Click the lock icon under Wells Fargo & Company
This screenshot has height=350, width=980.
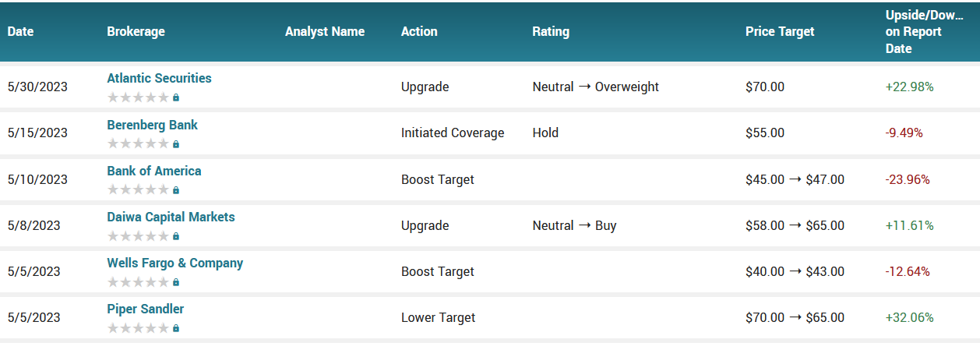176,282
